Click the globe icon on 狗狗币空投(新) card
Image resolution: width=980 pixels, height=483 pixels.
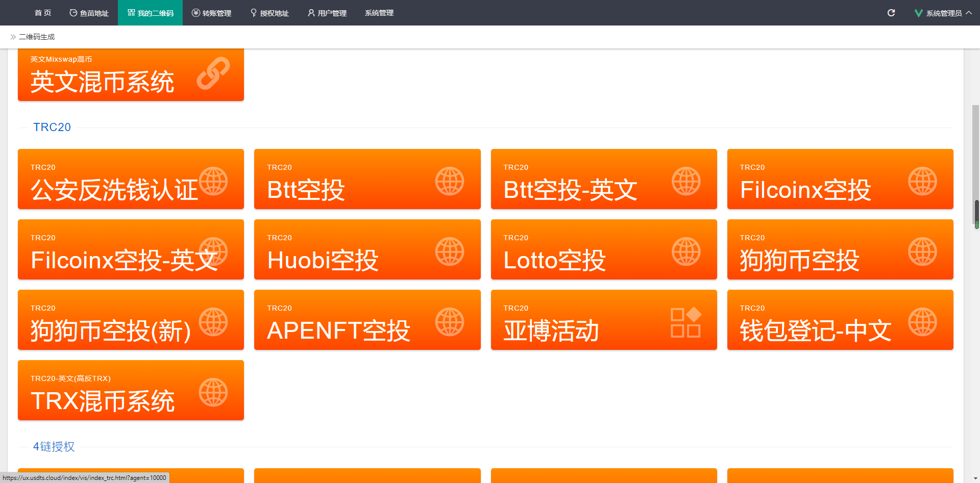click(x=213, y=322)
